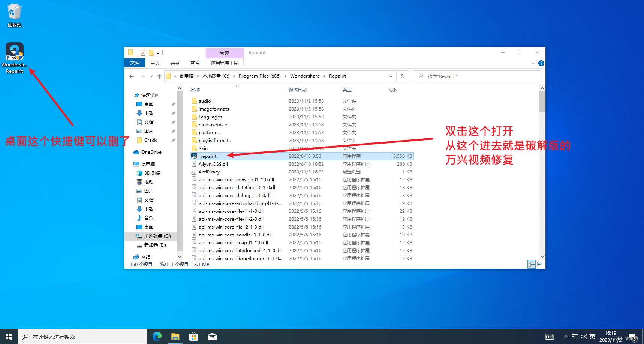644x344 pixels.
Task: Go up one folder level arrow
Action: tap(159, 76)
